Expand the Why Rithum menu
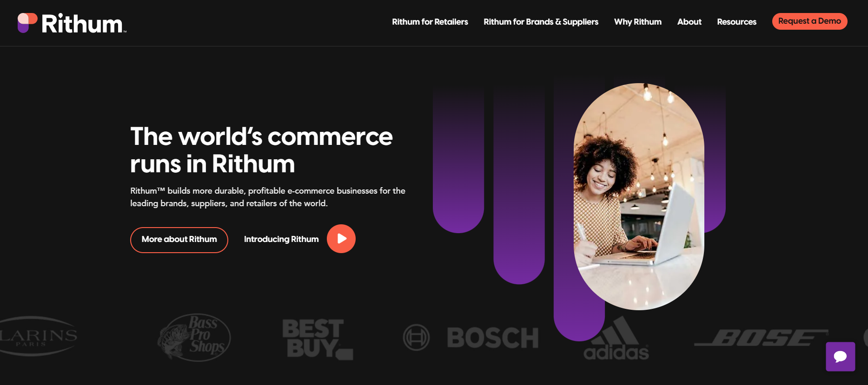Viewport: 868px width, 385px height. (637, 22)
